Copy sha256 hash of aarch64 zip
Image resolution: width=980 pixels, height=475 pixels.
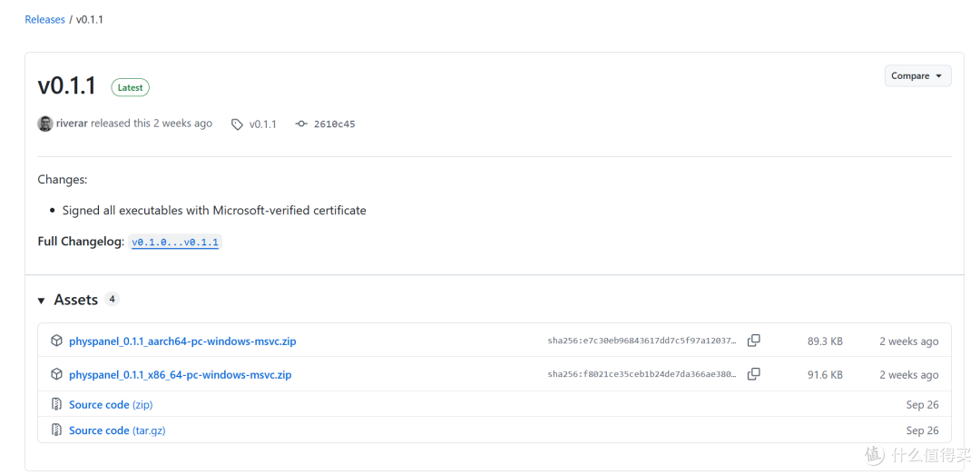pyautogui.click(x=754, y=341)
